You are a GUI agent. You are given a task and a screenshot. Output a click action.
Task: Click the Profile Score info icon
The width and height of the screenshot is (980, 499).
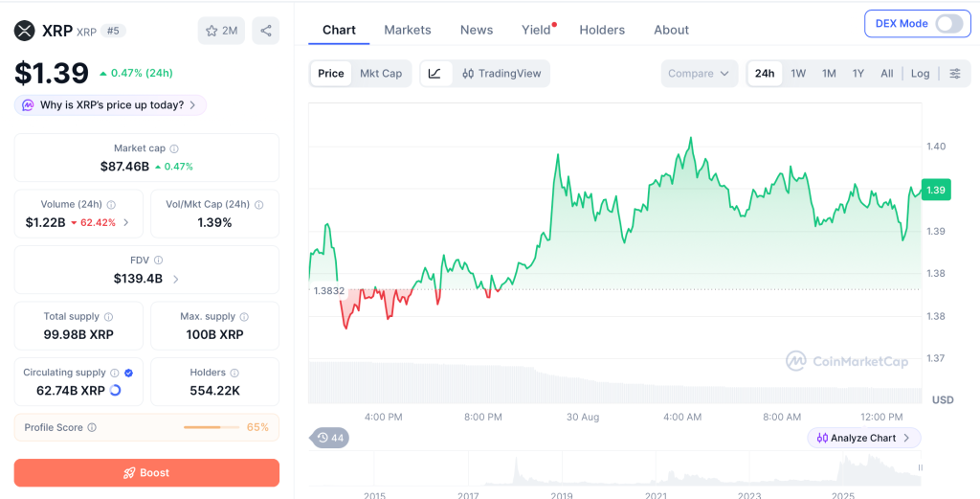coord(92,428)
